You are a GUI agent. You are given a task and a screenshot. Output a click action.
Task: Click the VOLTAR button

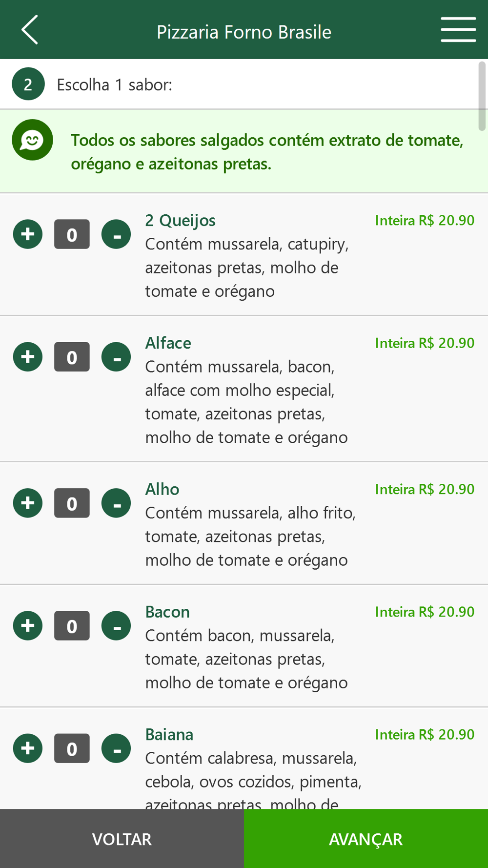click(122, 839)
